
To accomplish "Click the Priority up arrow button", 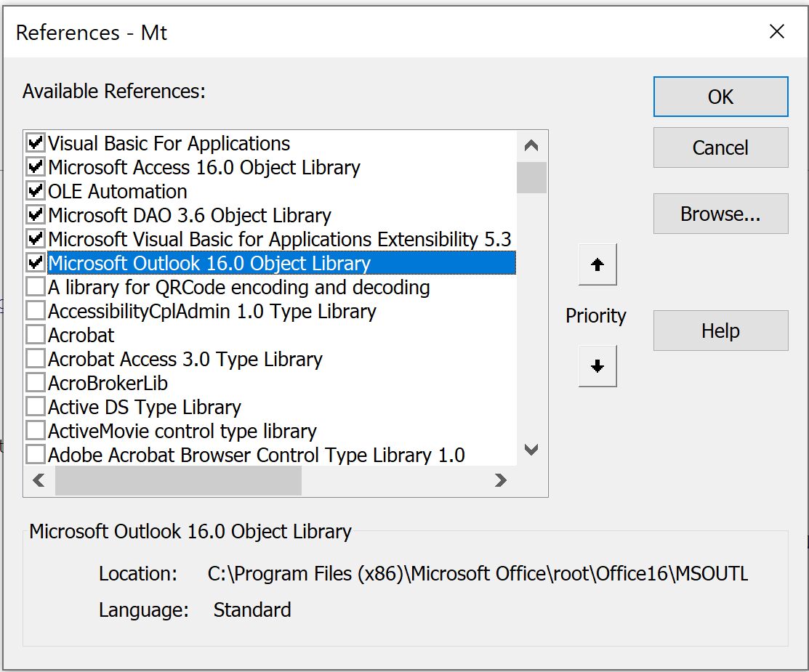I will coord(597,264).
